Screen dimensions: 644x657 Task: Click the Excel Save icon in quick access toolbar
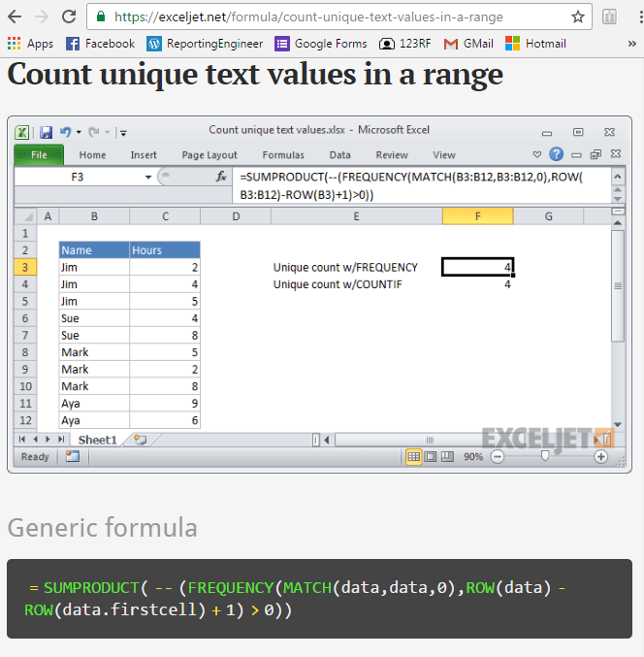point(46,132)
